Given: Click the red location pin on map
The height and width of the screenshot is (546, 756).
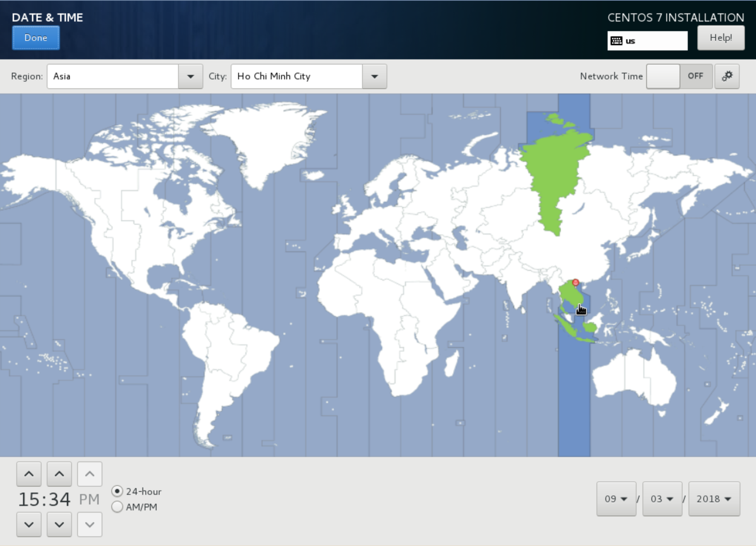Looking at the screenshot, I should (575, 283).
